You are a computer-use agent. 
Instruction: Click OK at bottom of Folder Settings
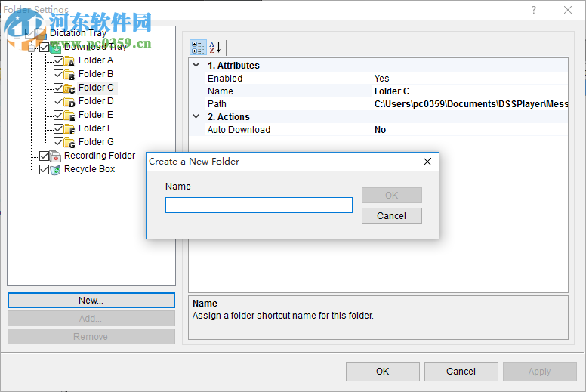tap(383, 372)
